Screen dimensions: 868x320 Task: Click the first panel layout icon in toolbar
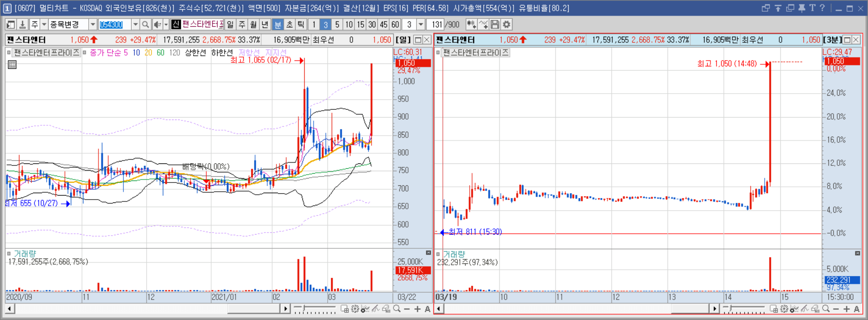click(11, 24)
